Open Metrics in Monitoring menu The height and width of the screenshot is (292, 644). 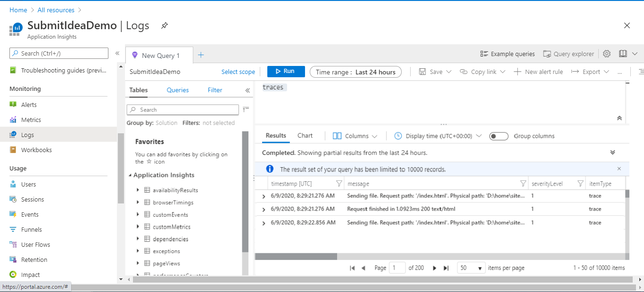(x=31, y=120)
